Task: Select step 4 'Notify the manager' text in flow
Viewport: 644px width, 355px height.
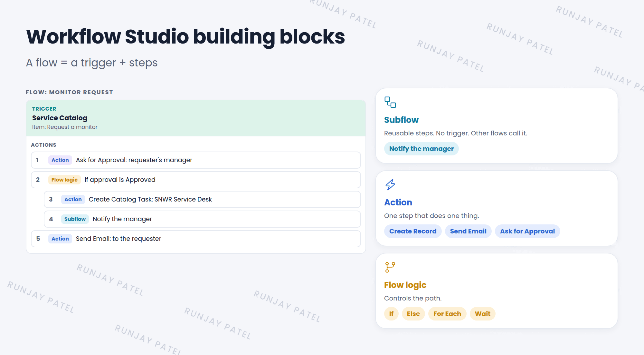Action: coord(122,219)
